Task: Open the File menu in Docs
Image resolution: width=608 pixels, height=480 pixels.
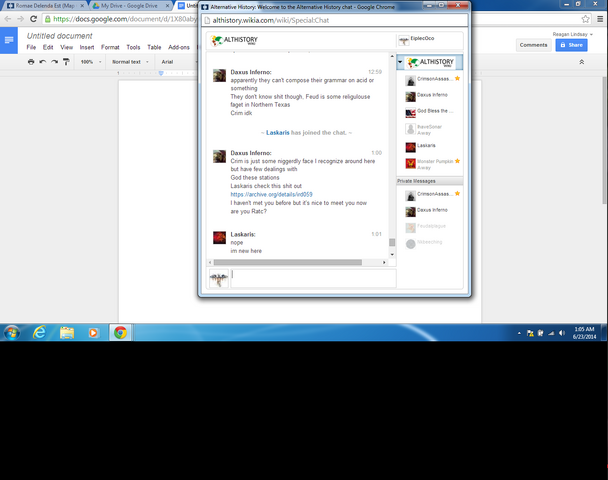Action: click(x=31, y=47)
